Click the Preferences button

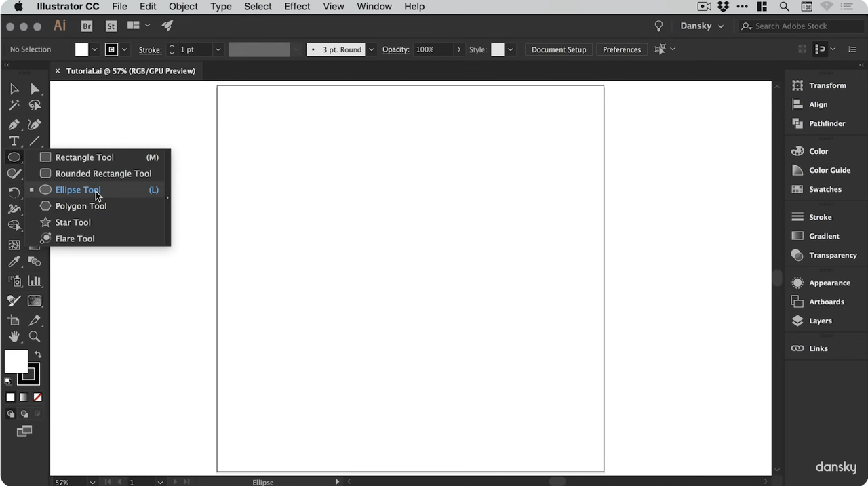click(x=622, y=49)
